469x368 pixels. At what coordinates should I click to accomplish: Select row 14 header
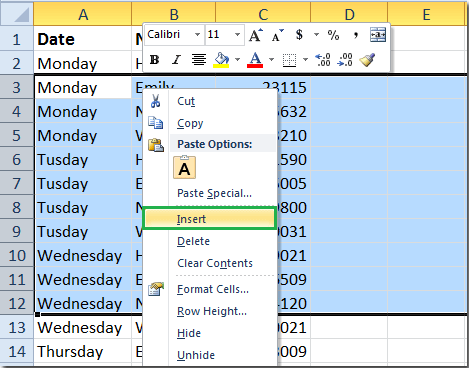coord(17,351)
